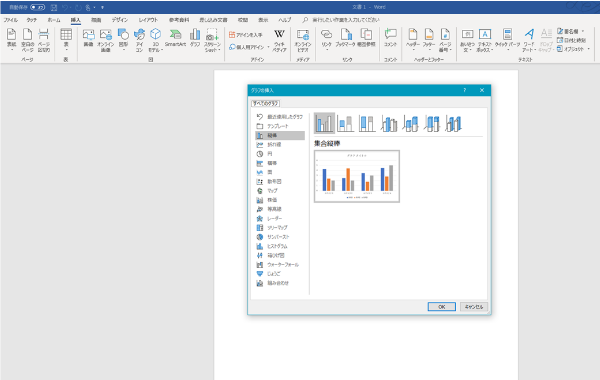This screenshot has width=600, height=380.
Task: Click the Save icon in Quick Access Toolbar
Action: 54,7
